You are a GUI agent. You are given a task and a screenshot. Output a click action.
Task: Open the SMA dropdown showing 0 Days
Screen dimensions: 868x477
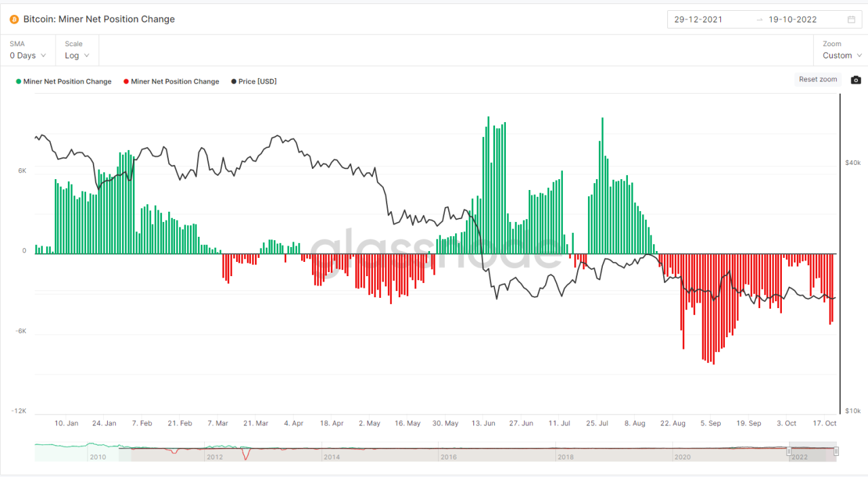click(26, 56)
